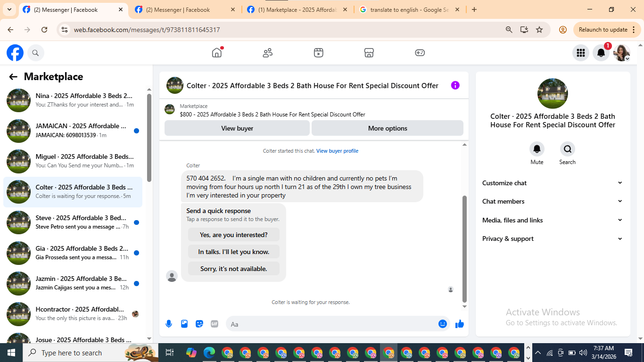644x362 pixels.
Task: Switch to the Marketplace browser tab
Action: tap(298, 9)
